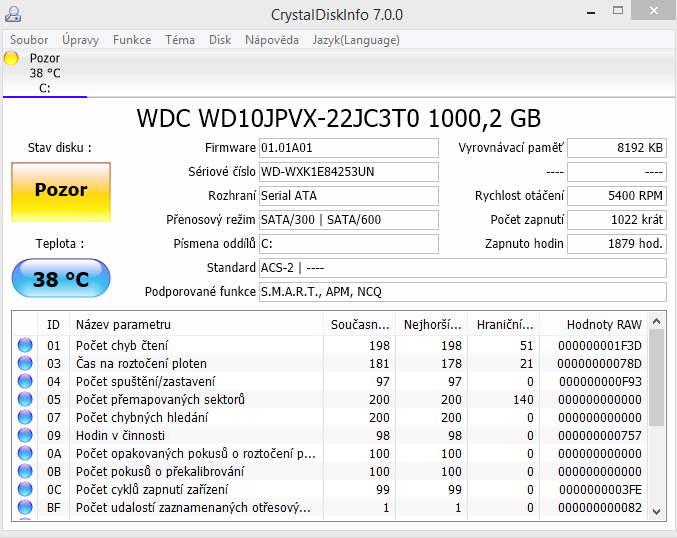677x538 pixels.
Task: Click the status orb for row 0B překalibrování
Action: [25, 472]
